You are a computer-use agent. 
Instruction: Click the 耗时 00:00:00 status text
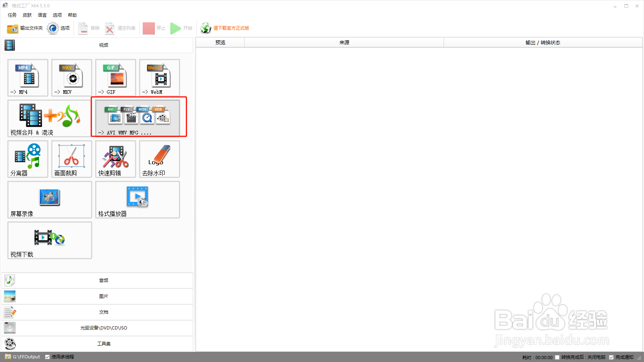point(537,358)
